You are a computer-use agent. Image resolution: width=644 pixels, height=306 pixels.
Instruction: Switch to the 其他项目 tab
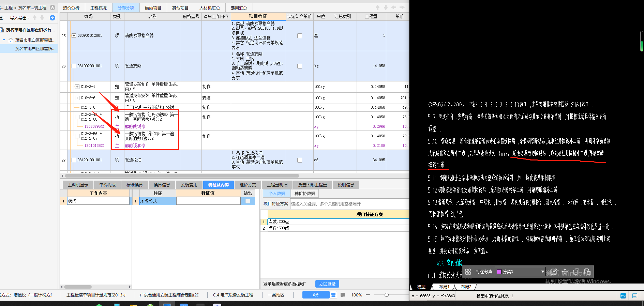pyautogui.click(x=180, y=8)
